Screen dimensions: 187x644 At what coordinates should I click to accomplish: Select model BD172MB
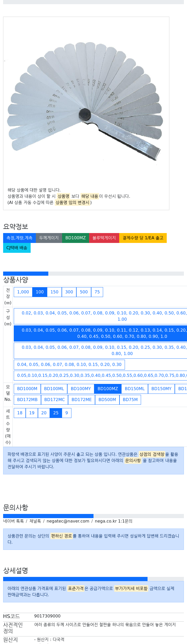(x=27, y=400)
